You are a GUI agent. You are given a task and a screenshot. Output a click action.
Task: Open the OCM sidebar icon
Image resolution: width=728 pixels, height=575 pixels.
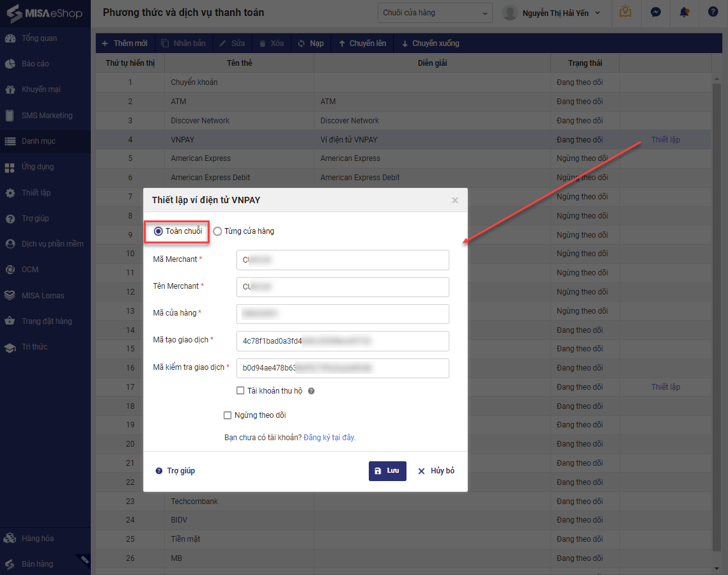click(x=10, y=270)
